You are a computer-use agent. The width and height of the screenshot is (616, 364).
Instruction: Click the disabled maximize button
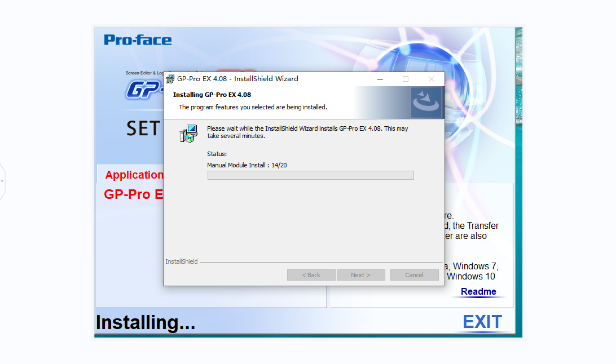pyautogui.click(x=406, y=79)
